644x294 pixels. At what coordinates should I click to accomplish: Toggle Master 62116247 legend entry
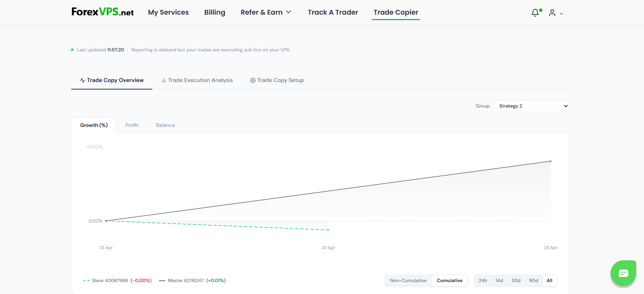coord(193,280)
